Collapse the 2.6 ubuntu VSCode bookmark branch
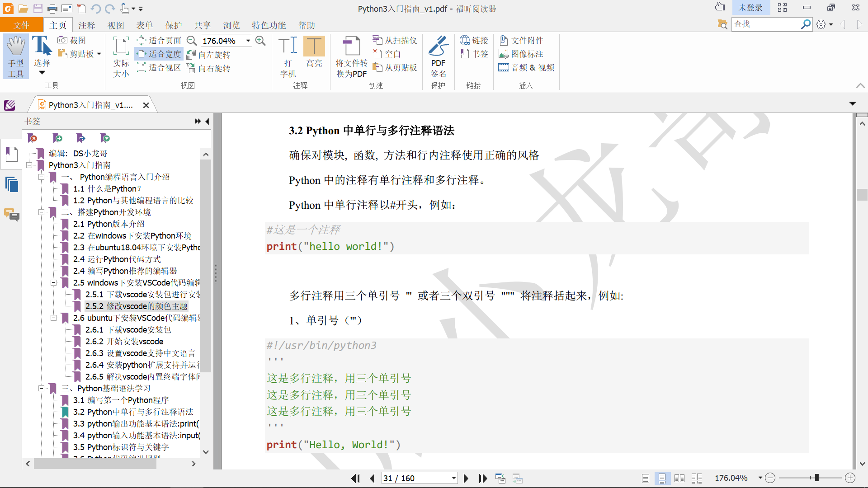 [53, 318]
